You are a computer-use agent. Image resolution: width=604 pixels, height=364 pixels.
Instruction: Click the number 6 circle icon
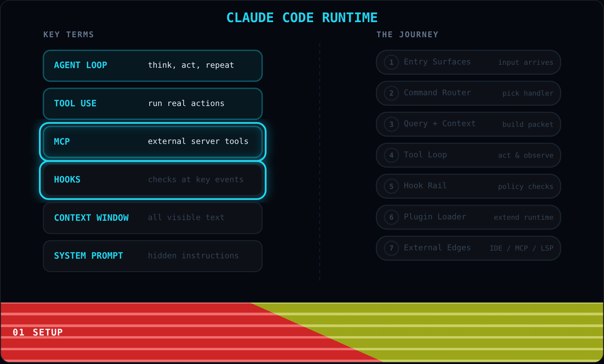391,217
